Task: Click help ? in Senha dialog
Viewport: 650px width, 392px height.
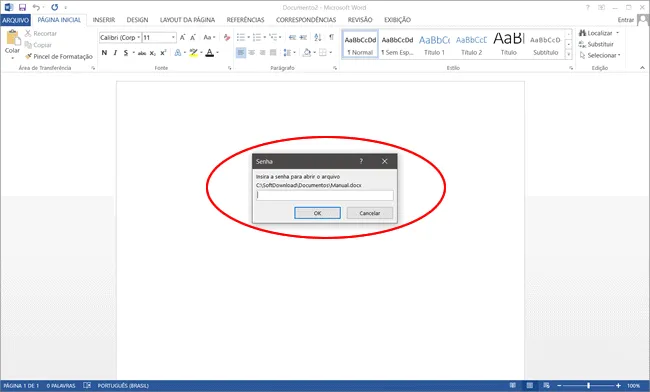Action: tap(361, 161)
